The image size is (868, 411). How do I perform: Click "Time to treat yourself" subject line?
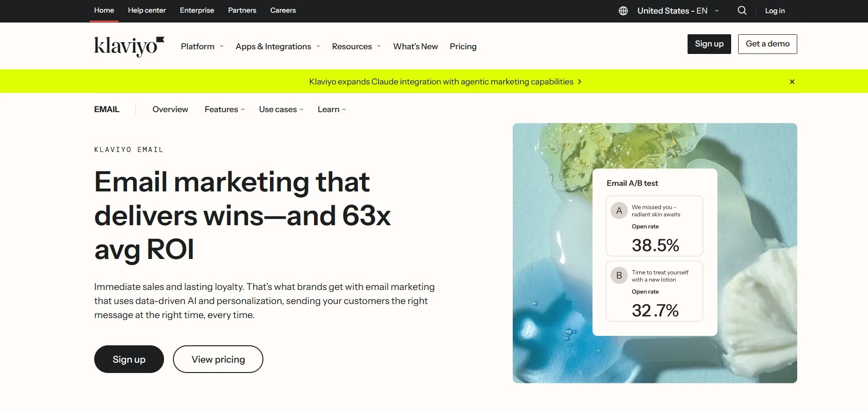click(x=660, y=276)
